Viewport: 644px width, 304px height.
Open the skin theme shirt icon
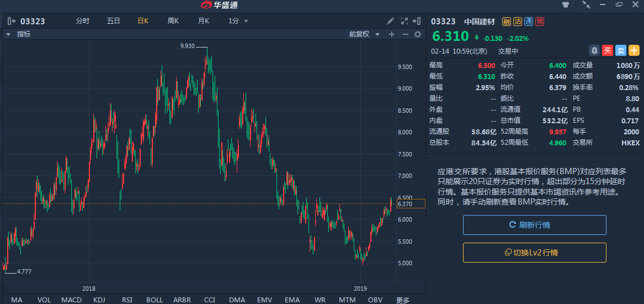[x=566, y=5]
